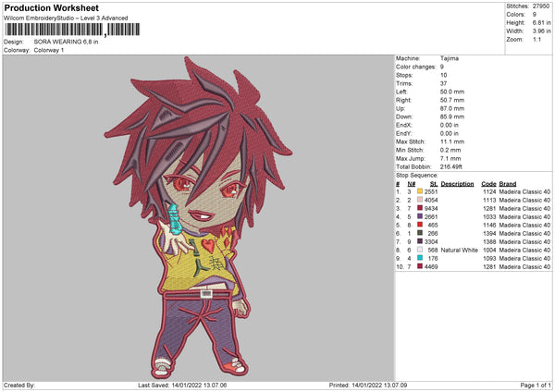Click the Code column header
The image size is (555, 392).
pos(488,184)
